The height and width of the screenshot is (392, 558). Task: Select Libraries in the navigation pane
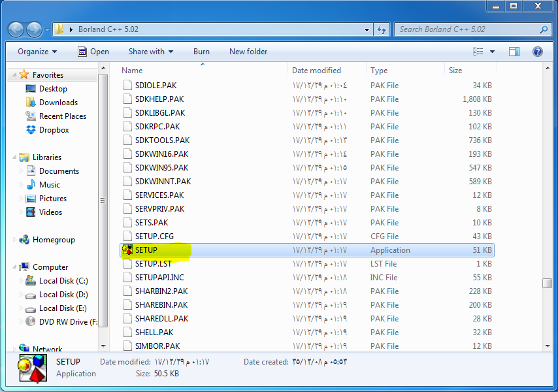47,157
